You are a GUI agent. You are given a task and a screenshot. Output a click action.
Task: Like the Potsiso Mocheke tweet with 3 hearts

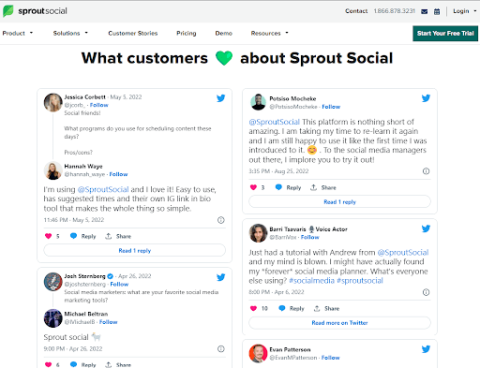pos(253,187)
